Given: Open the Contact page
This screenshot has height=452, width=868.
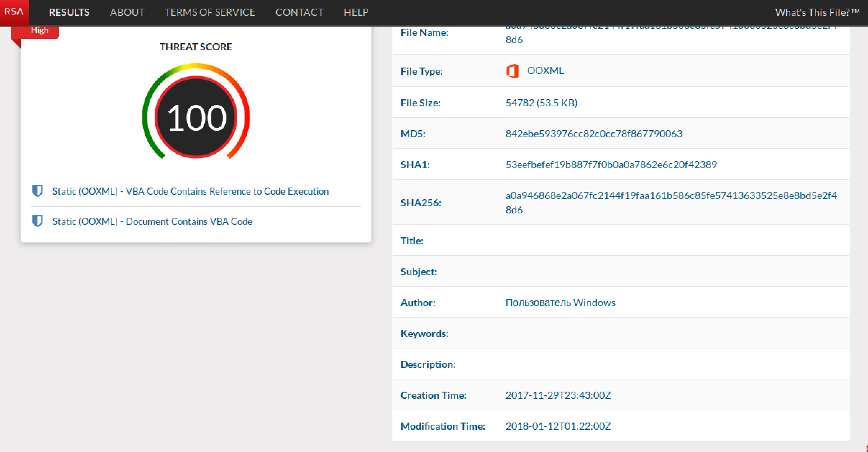Looking at the screenshot, I should pos(299,12).
